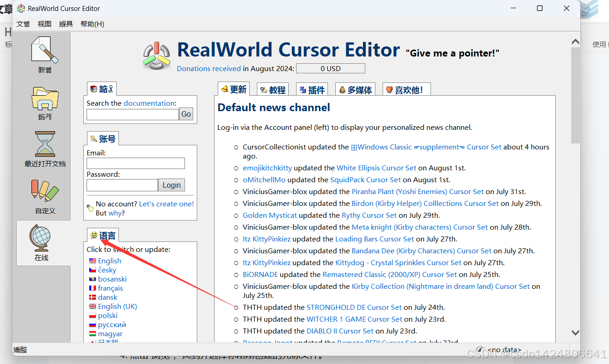This screenshot has height=364, width=609.
Task: Click the scroll up arrow of page scrollbar
Action: (575, 42)
